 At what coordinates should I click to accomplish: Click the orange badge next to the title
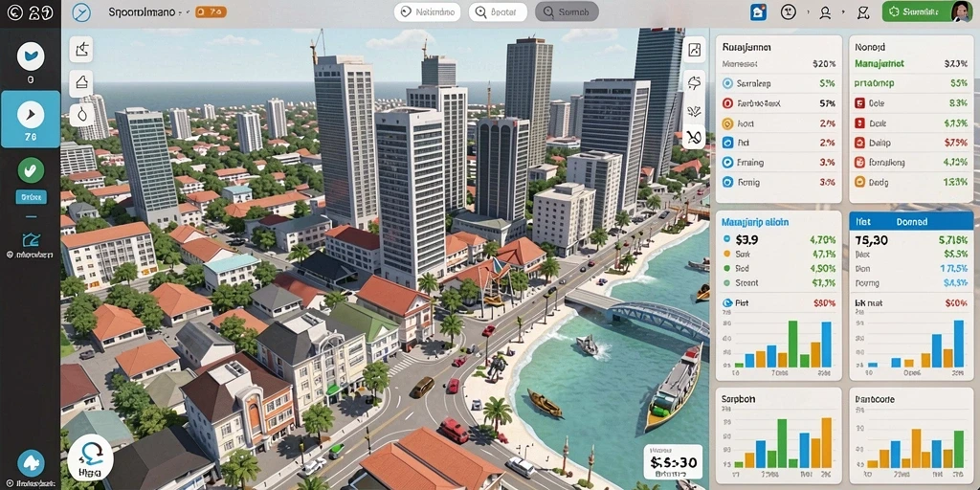point(211,11)
